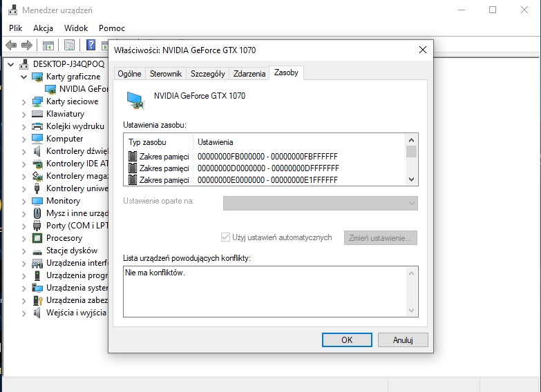Click the conflict list scroll down arrow

(x=411, y=311)
